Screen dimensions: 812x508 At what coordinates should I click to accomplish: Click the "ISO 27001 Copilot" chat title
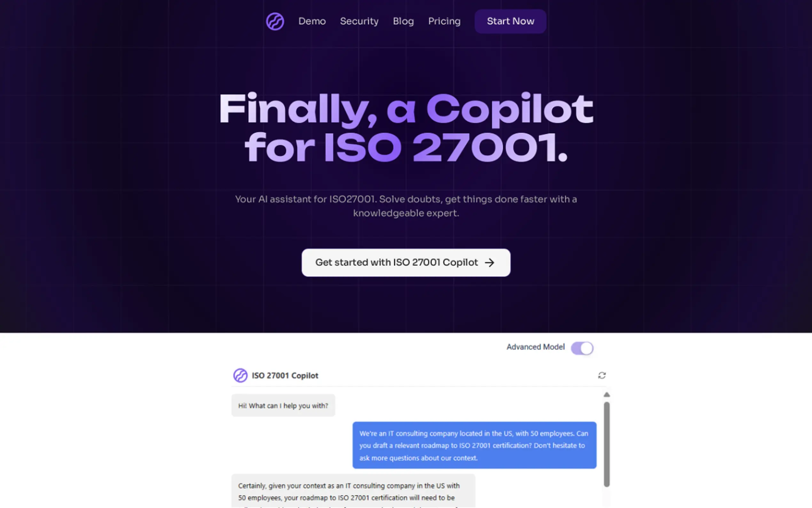[x=285, y=376]
